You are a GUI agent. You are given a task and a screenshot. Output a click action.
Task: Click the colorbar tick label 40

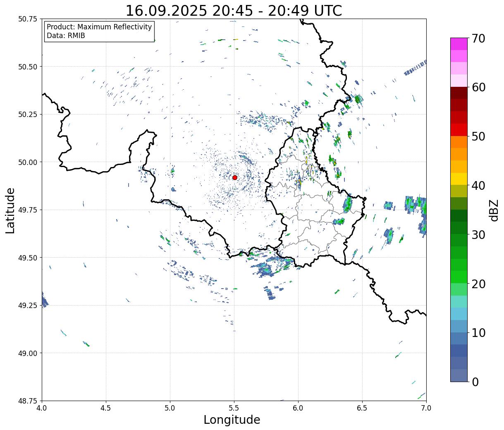[x=478, y=186]
